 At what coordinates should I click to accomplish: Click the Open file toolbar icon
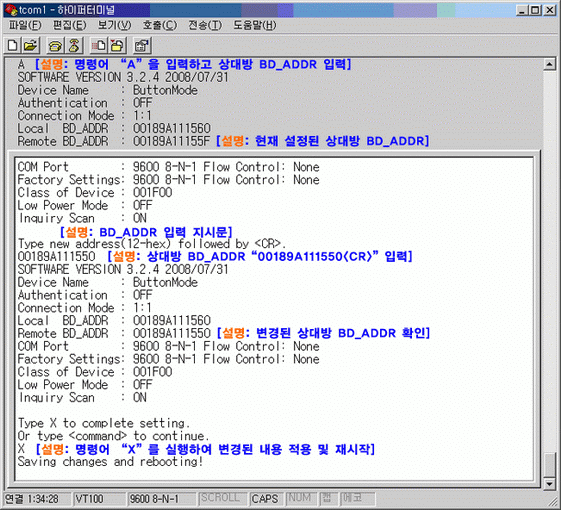tap(31, 45)
